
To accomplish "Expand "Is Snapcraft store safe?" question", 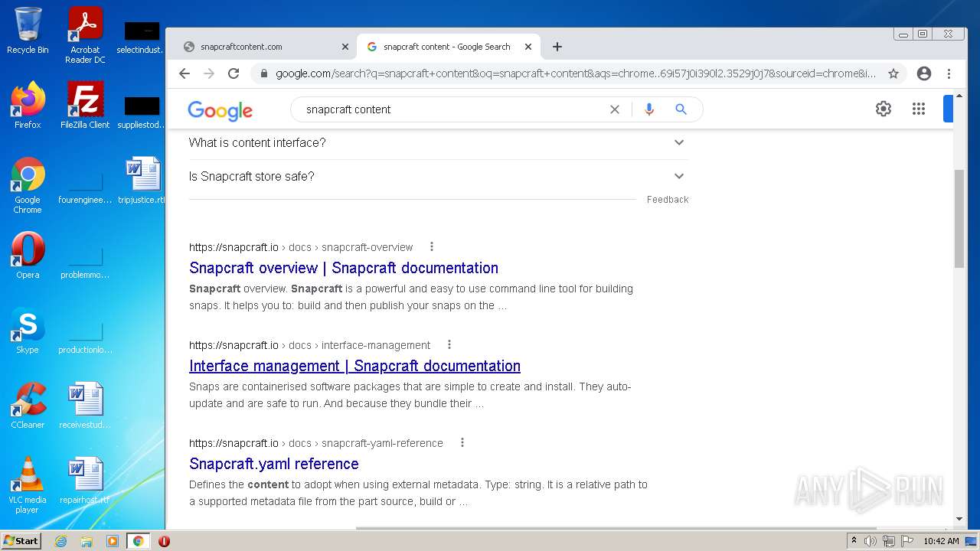I will (x=438, y=176).
